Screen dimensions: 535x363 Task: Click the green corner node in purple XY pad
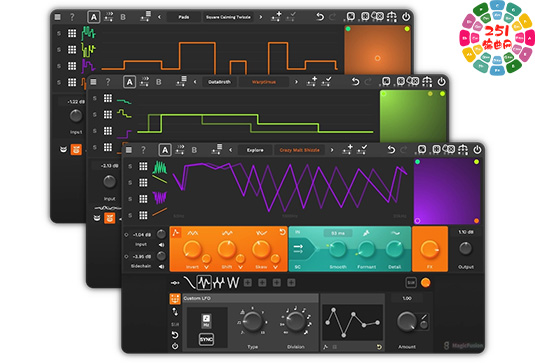point(417,162)
